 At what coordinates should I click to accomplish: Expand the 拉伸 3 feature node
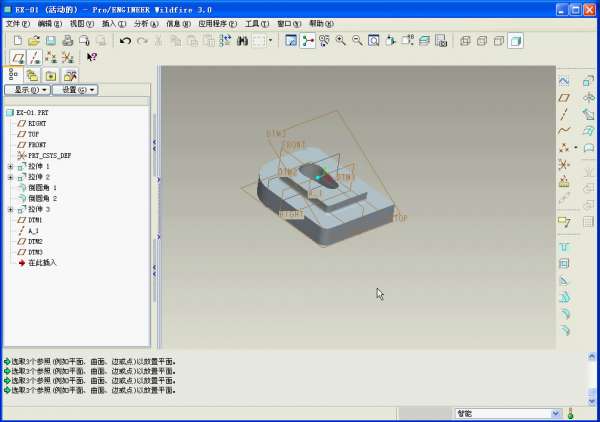(10, 209)
